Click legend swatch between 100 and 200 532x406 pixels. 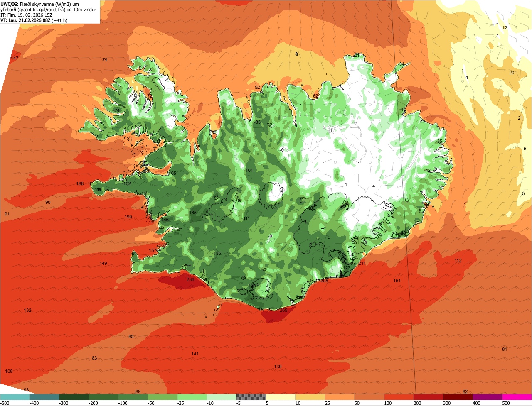coord(399,397)
